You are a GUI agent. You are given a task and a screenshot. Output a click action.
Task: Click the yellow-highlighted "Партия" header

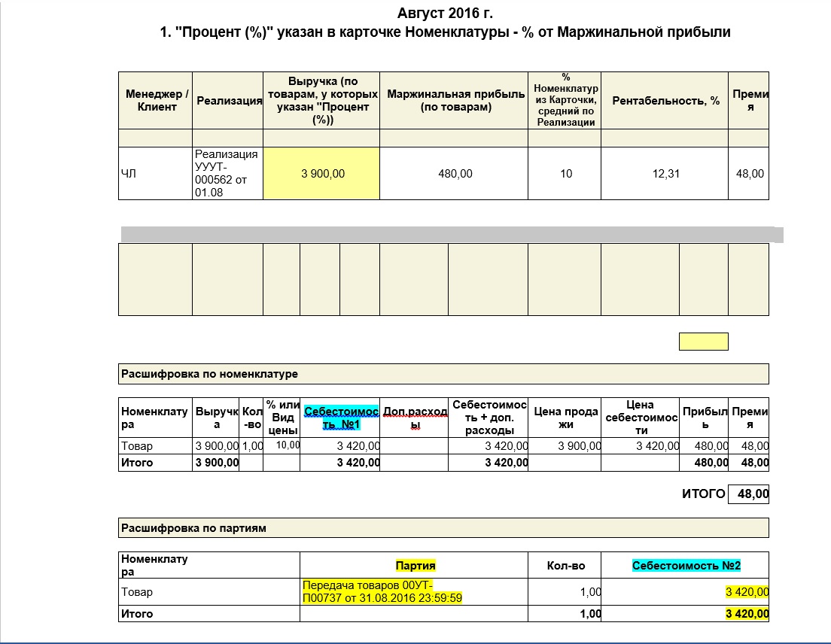415,565
